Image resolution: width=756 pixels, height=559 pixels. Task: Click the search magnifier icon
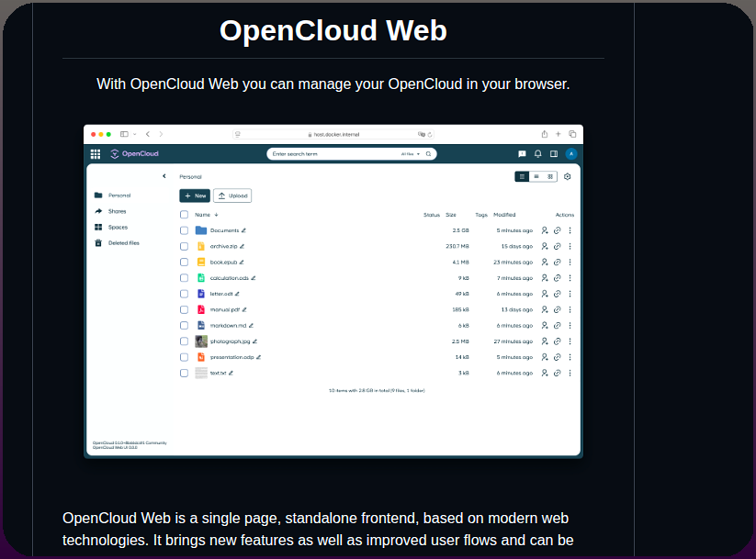click(x=428, y=153)
